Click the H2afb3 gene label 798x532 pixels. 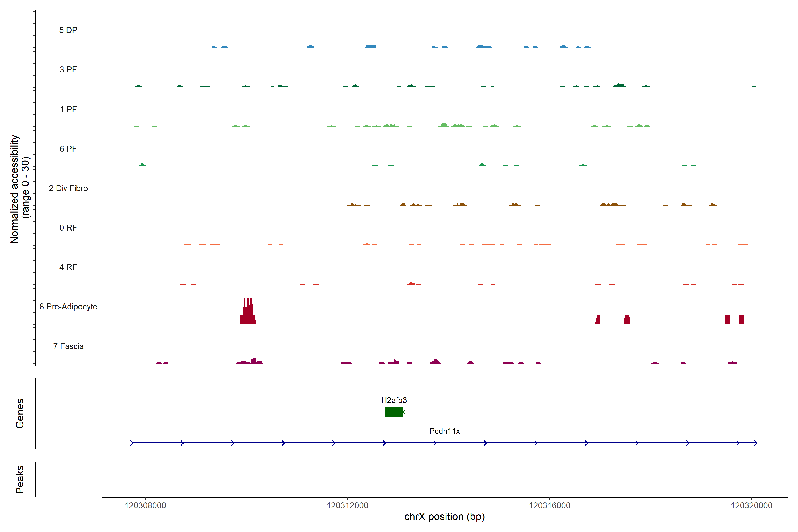(x=394, y=400)
